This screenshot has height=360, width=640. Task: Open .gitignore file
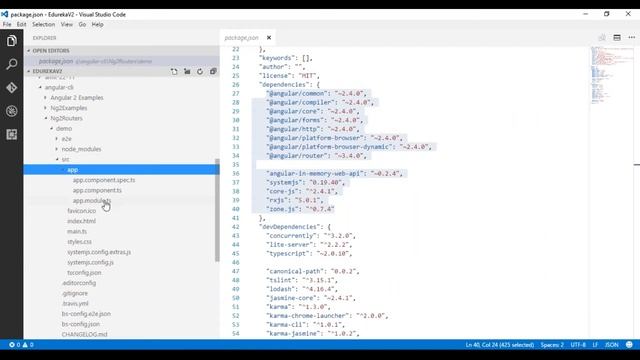[x=75, y=293]
